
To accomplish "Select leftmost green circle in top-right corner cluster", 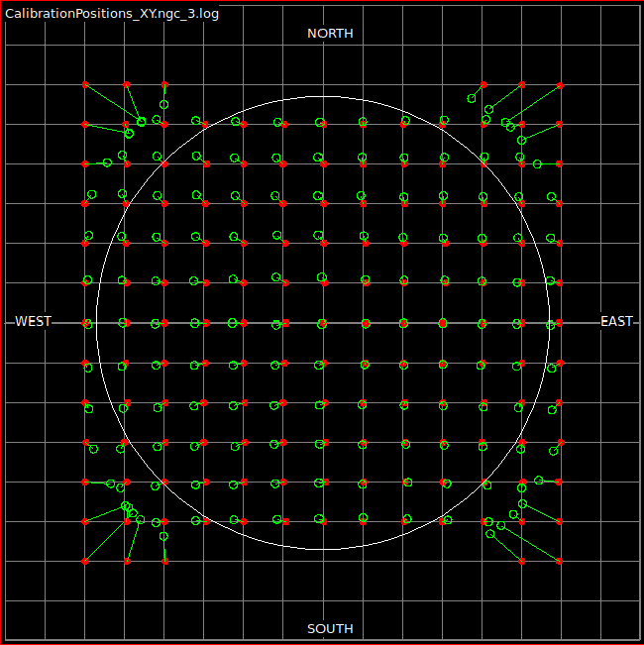I will click(x=473, y=98).
